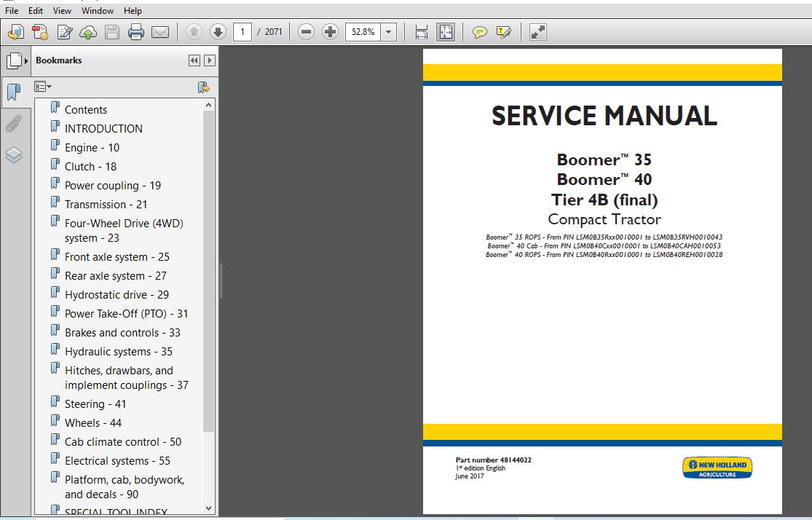This screenshot has width=812, height=520.
Task: Open the Help menu
Action: coord(133,10)
